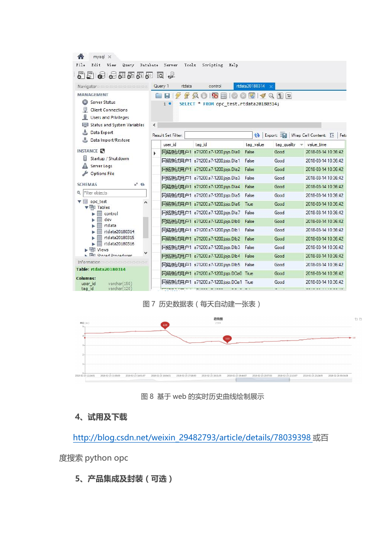The height and width of the screenshot is (554, 392).
Task: Execute query lightning bolt icon
Action: tap(178, 96)
